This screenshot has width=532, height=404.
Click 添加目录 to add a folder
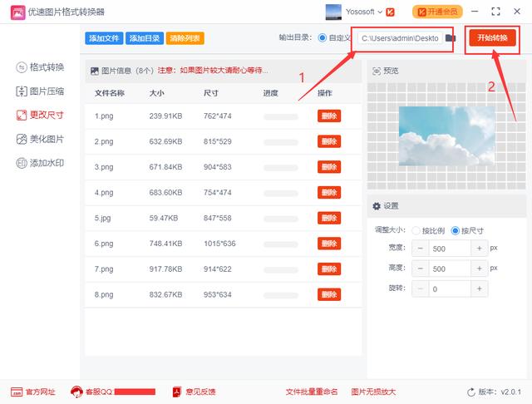[x=145, y=38]
